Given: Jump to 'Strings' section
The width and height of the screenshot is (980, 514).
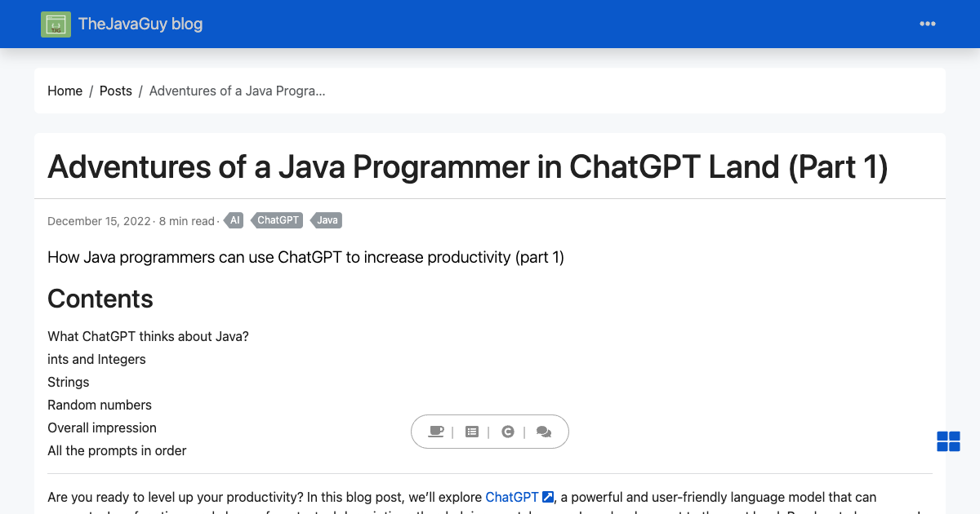Looking at the screenshot, I should pos(69,382).
